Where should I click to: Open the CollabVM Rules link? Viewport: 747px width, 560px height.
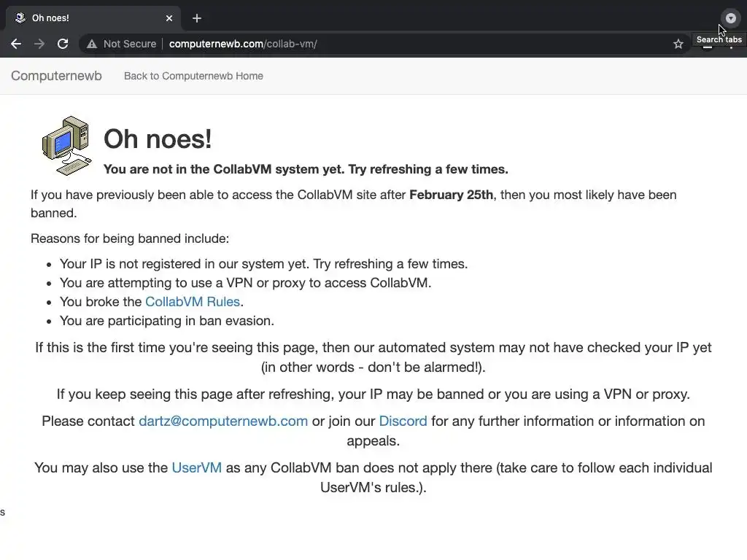(x=193, y=302)
